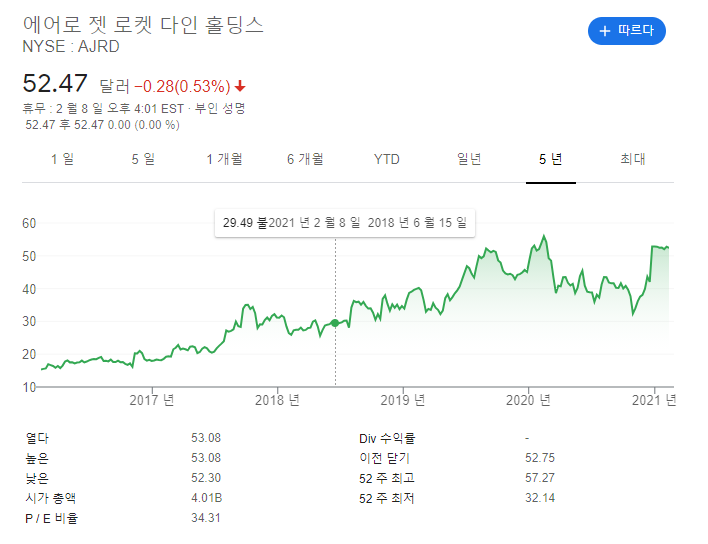Click the blue 따르다 follow button
The image size is (708, 544).
(626, 31)
